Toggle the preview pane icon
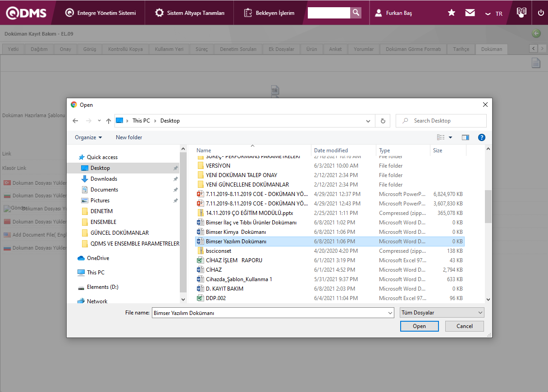The width and height of the screenshot is (548, 392). (466, 137)
